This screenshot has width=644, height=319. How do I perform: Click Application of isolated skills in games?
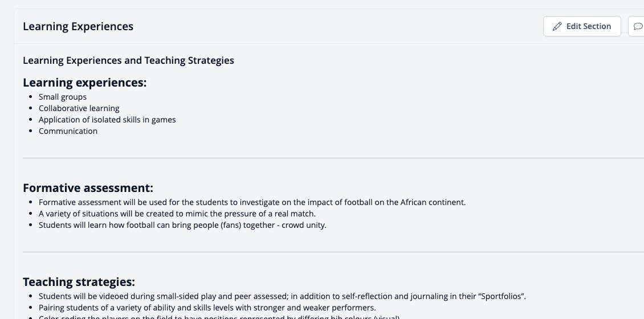[107, 120]
